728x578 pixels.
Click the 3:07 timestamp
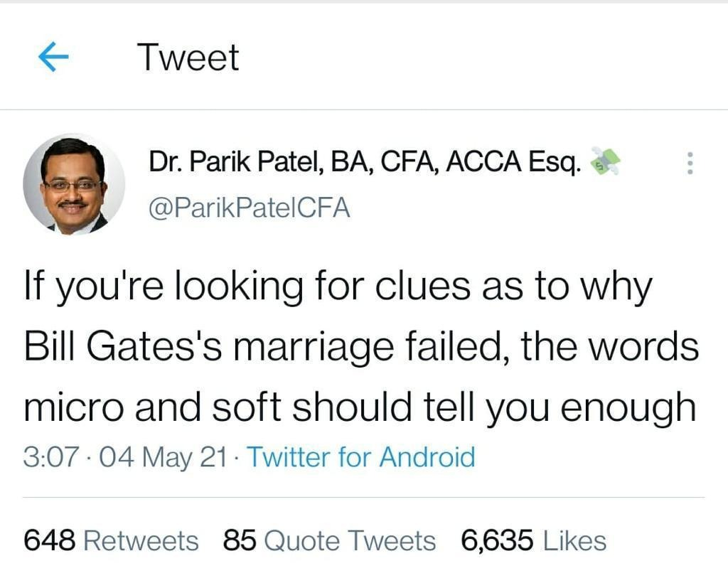click(x=48, y=456)
